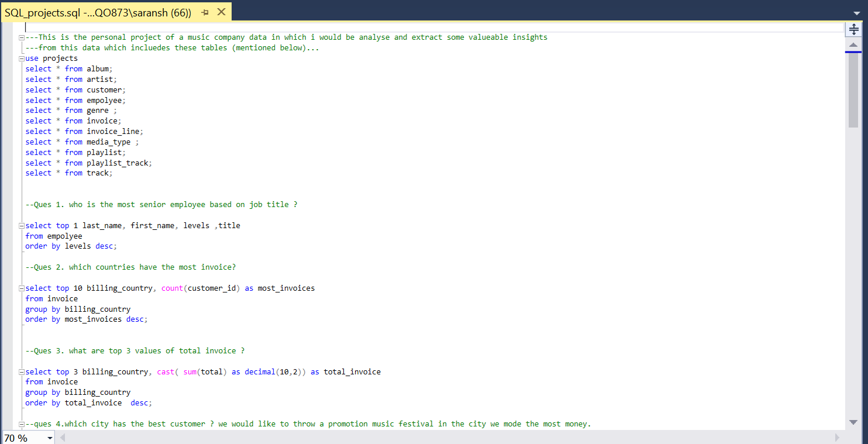Screen dimensions: 868x444
Task: Close the SQL_projects.sql document tab
Action: pos(221,12)
